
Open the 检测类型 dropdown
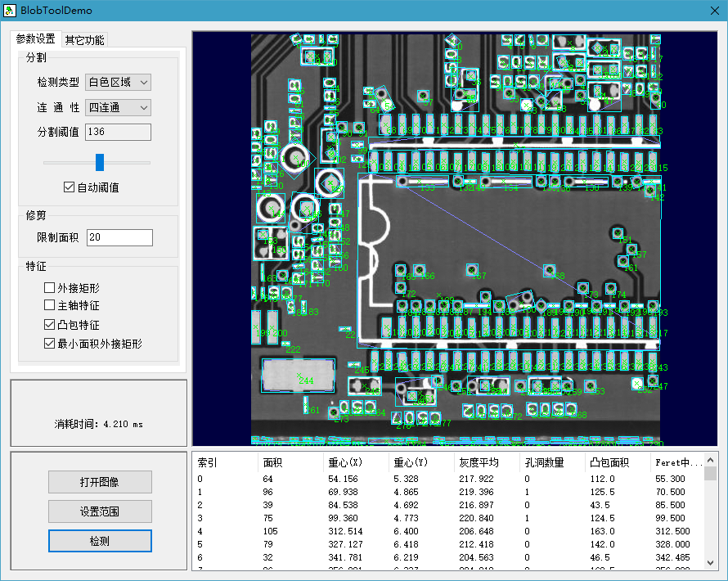[x=119, y=82]
